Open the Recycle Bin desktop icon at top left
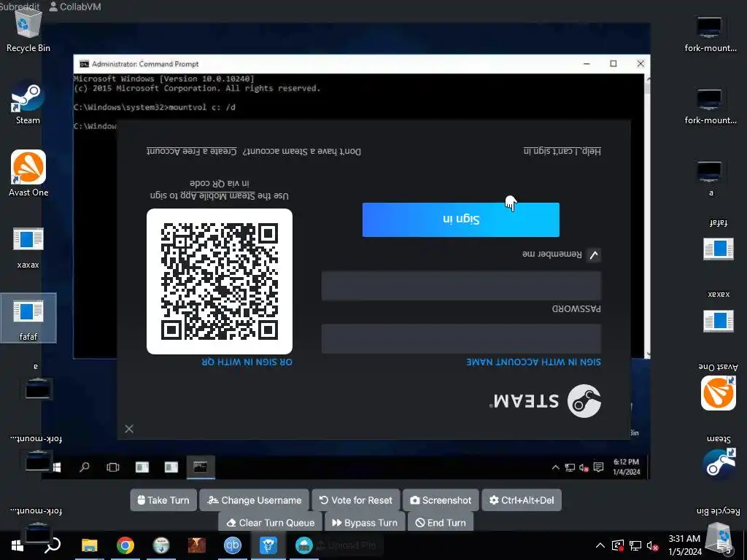The image size is (747, 560). (x=28, y=31)
